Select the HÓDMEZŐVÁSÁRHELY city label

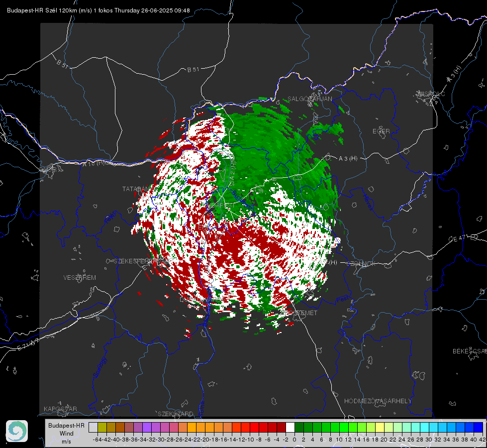pyautogui.click(x=378, y=401)
